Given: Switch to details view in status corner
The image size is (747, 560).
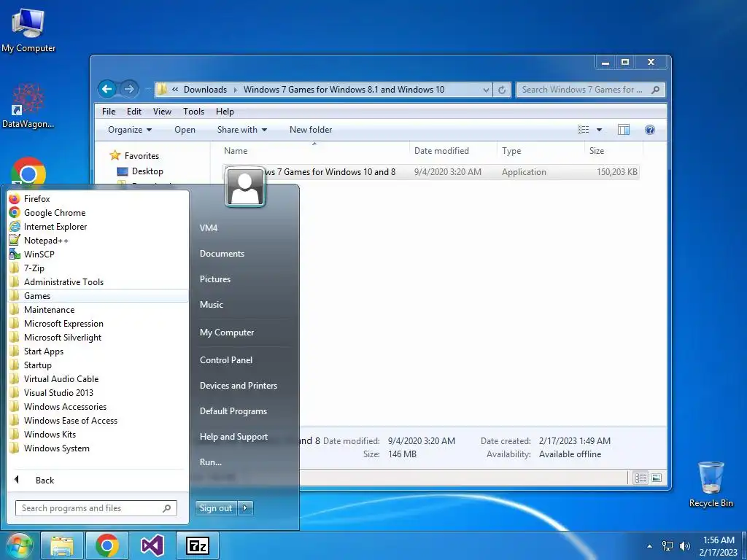Looking at the screenshot, I should 640,478.
